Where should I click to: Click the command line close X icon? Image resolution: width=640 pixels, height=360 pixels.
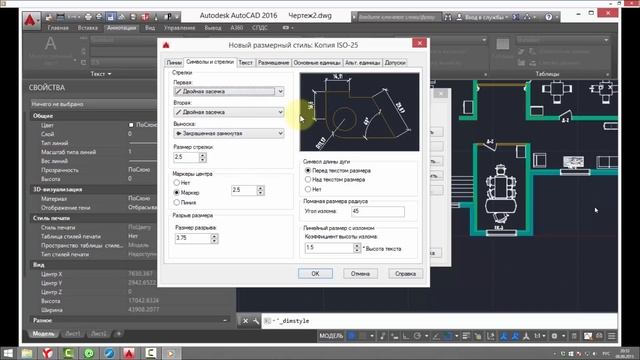245,321
